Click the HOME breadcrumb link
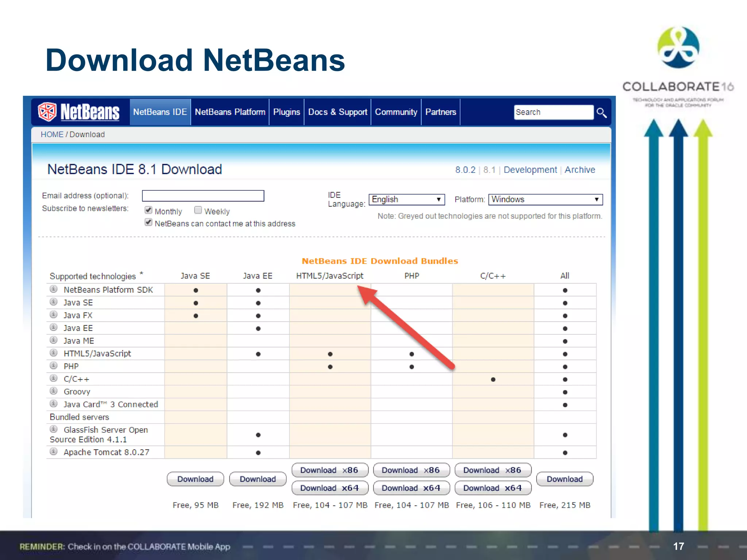The width and height of the screenshot is (747, 560). [52, 135]
